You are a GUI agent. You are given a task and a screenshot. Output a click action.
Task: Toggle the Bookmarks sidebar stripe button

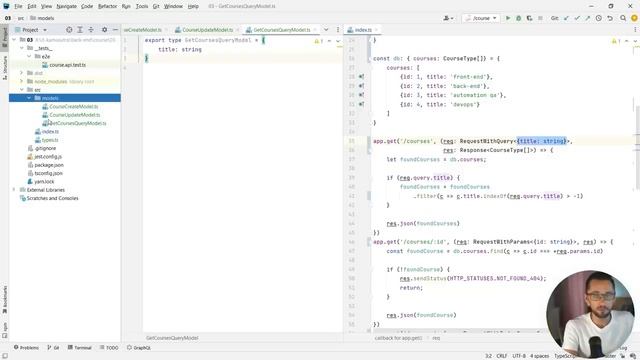(x=5, y=300)
